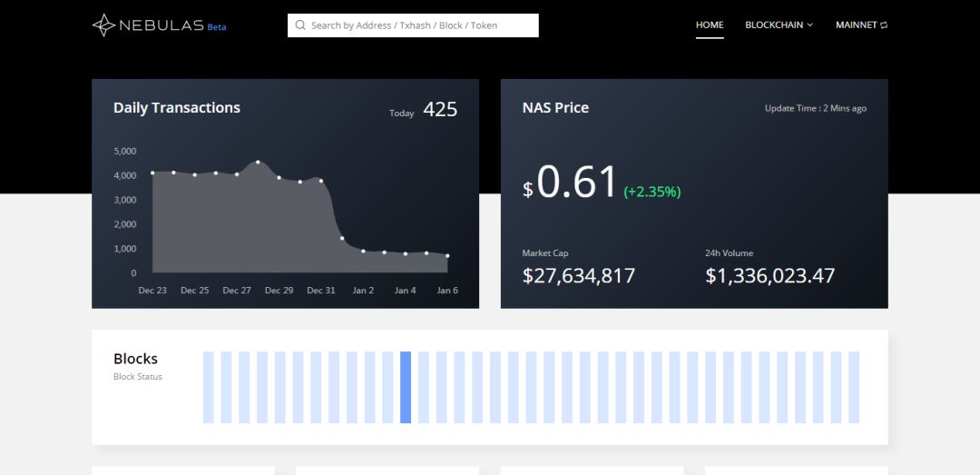Click the Dec 31 x-axis label
This screenshot has height=475, width=980.
point(321,291)
